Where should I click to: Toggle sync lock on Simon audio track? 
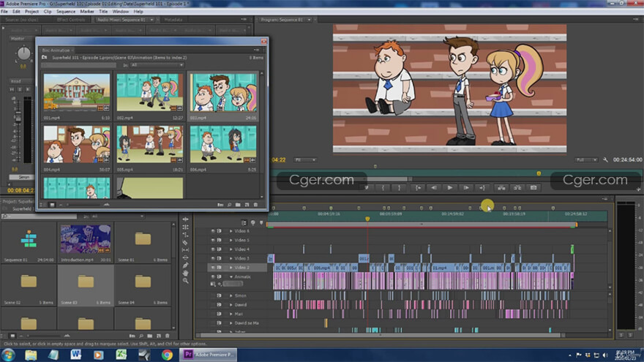click(x=220, y=295)
